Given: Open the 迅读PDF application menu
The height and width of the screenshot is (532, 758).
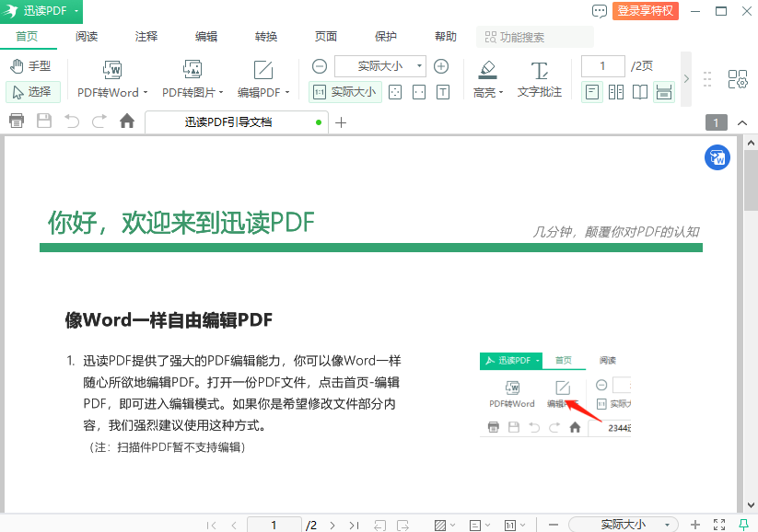Looking at the screenshot, I should click(41, 11).
